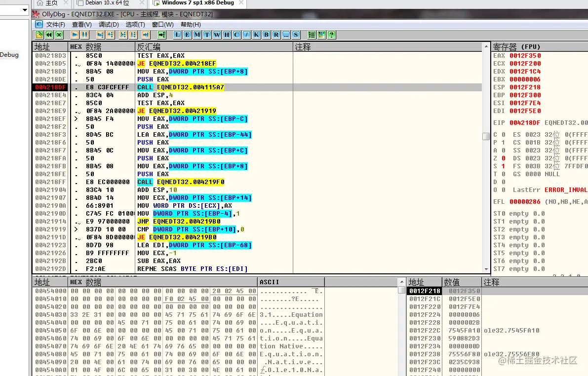
Task: Toggle the C flag value in registers
Action: tap(504, 135)
